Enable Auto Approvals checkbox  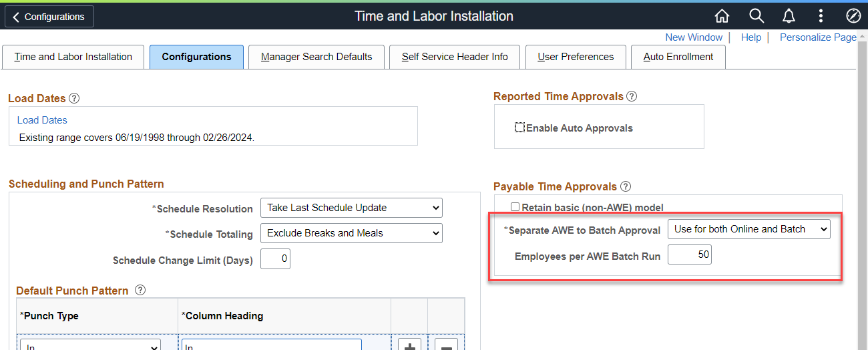pos(519,128)
